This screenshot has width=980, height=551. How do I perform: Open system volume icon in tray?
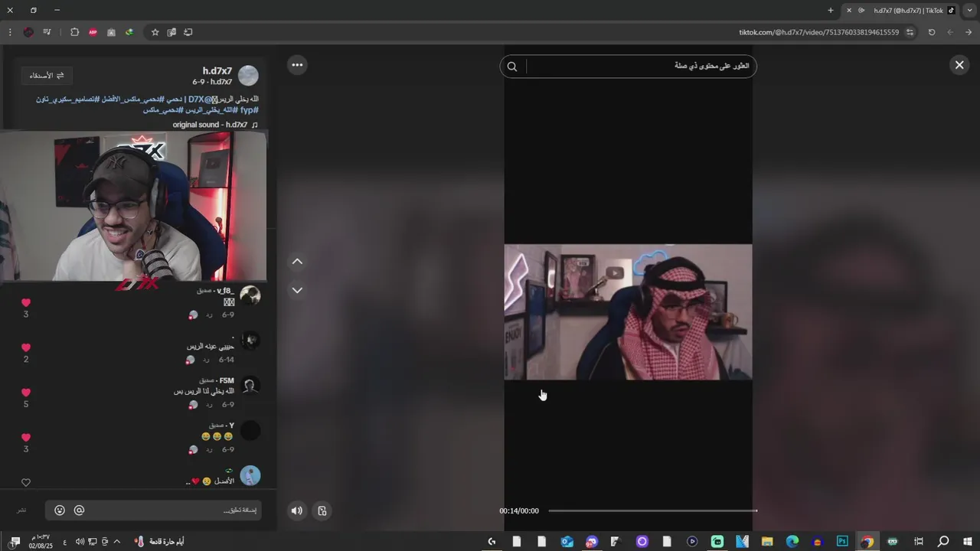(79, 541)
